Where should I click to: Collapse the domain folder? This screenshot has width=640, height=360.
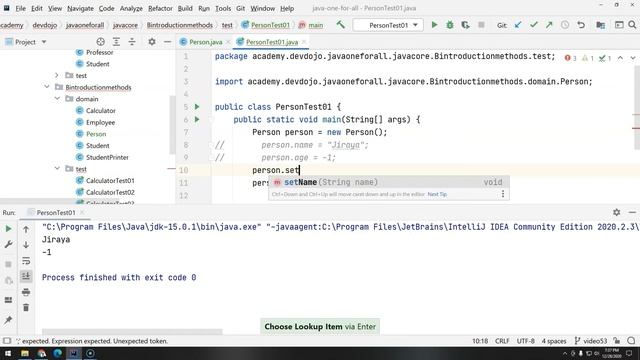click(57, 99)
